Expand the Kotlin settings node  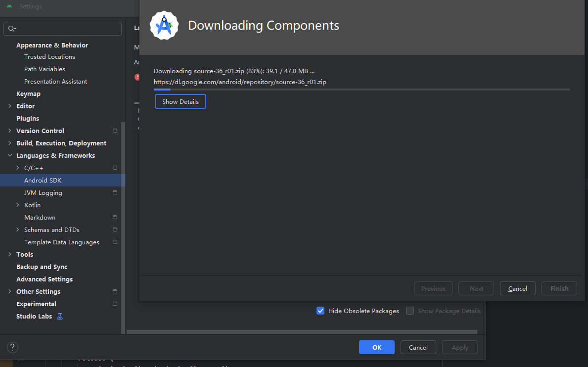tap(18, 205)
